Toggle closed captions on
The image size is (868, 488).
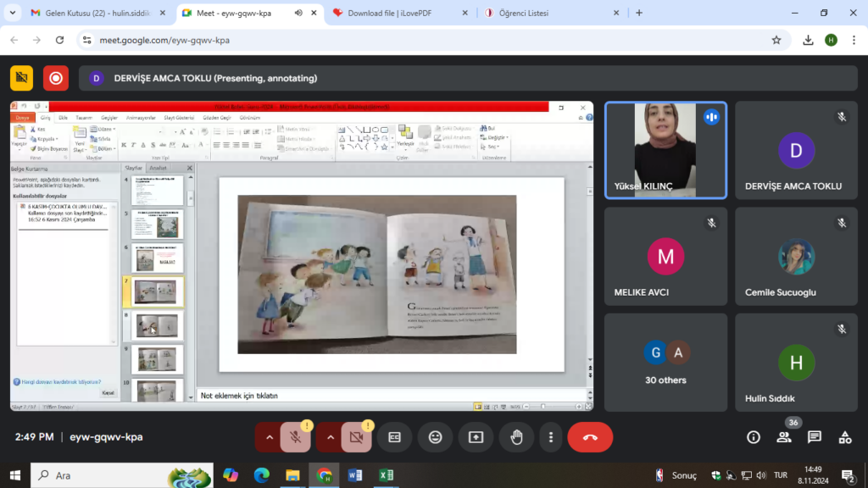click(x=394, y=437)
